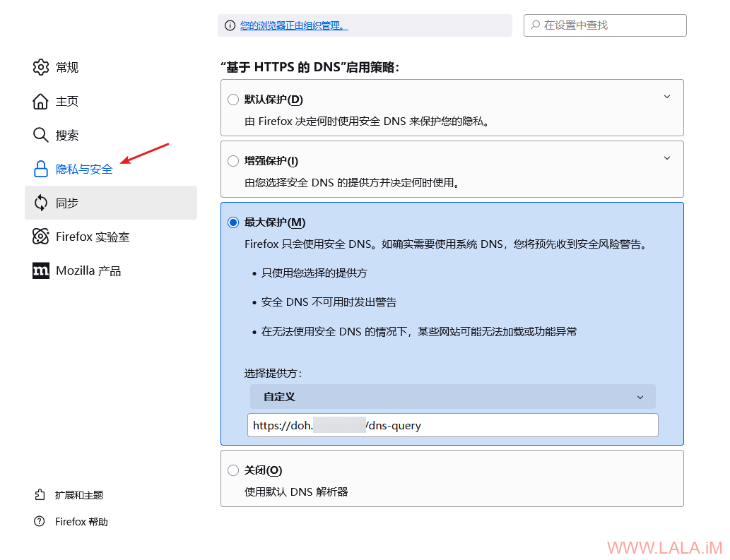Click the house icon beside 主页

[40, 102]
